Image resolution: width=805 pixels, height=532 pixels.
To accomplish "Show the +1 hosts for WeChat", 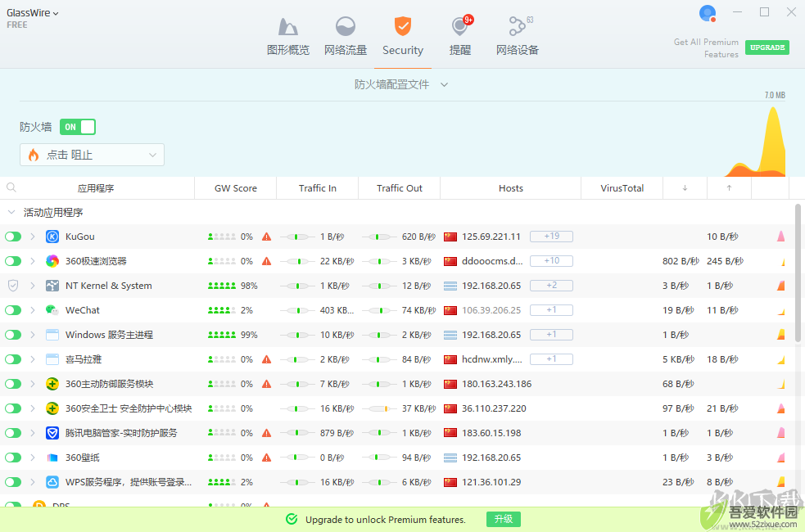I will (x=551, y=310).
